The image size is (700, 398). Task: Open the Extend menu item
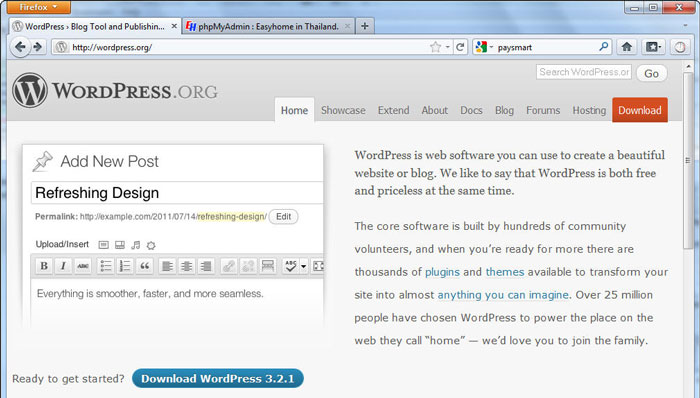pyautogui.click(x=393, y=110)
